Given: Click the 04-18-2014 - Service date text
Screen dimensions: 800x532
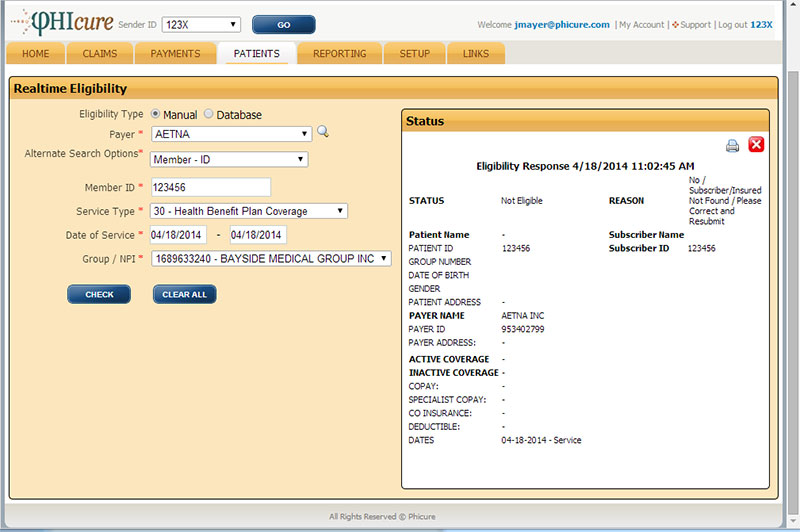Looking at the screenshot, I should 541,440.
